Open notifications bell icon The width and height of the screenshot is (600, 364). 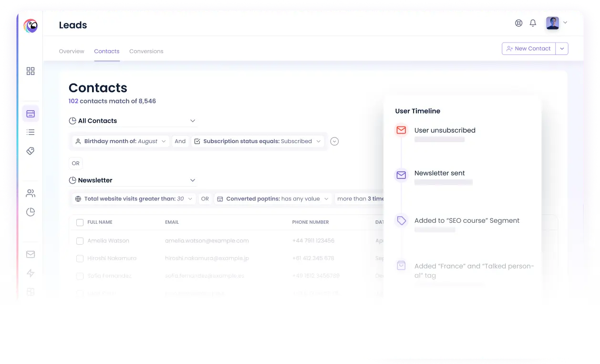[533, 23]
